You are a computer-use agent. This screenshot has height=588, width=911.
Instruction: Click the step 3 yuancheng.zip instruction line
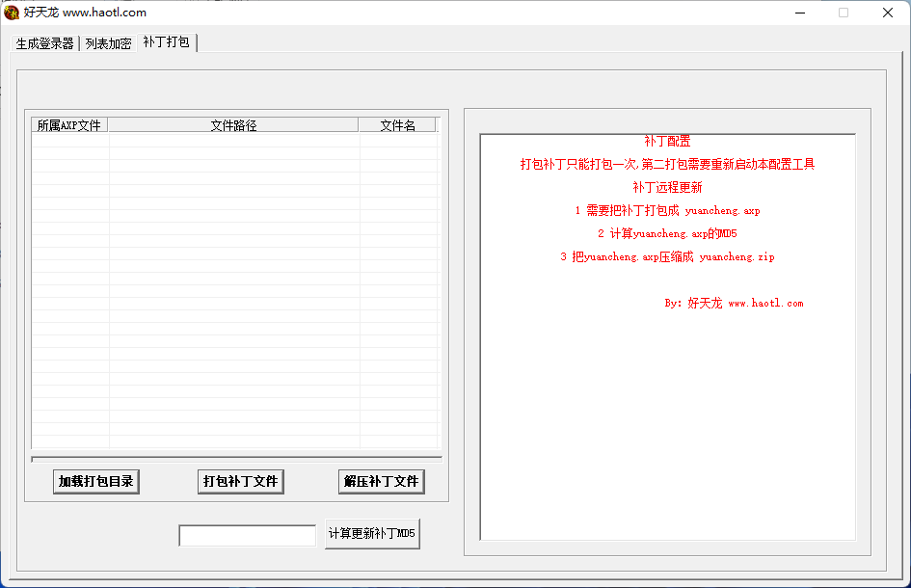(x=667, y=257)
